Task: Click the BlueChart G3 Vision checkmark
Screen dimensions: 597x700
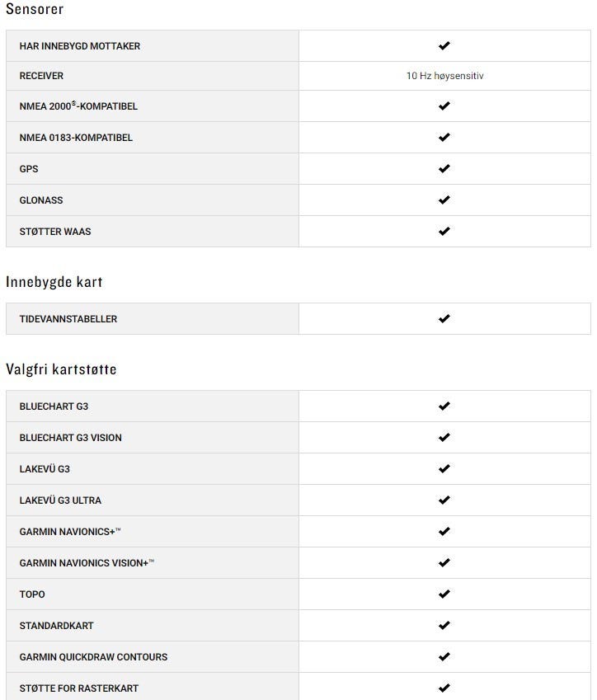Action: pyautogui.click(x=444, y=438)
